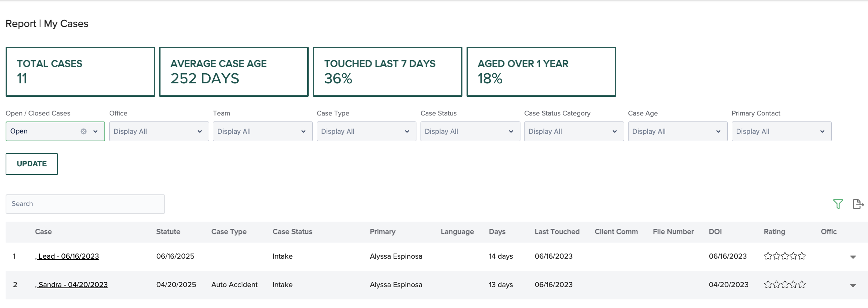The image size is (868, 308).
Task: Open the Lead - 06/16/2023 case link
Action: click(x=68, y=256)
